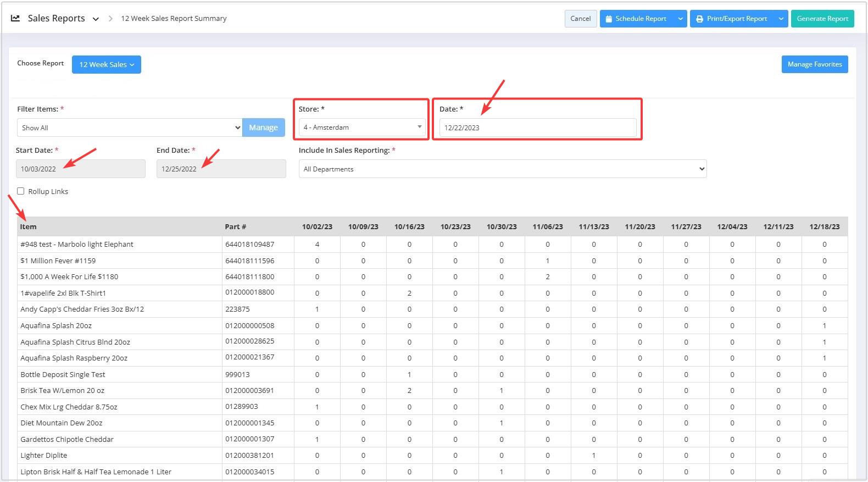Expand the Include In Sales Reporting dropdown

point(502,169)
